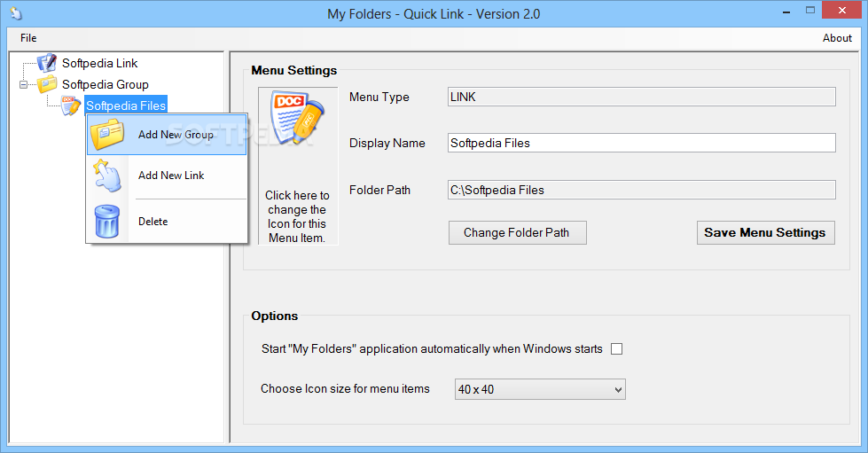Viewport: 868px width, 453px height.
Task: Click the Softpedia Link tree icon
Action: [x=47, y=63]
